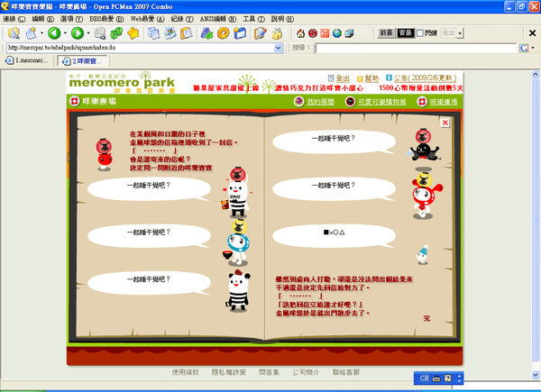Click the CH language indicator
This screenshot has height=392, width=541.
pyautogui.click(x=424, y=378)
